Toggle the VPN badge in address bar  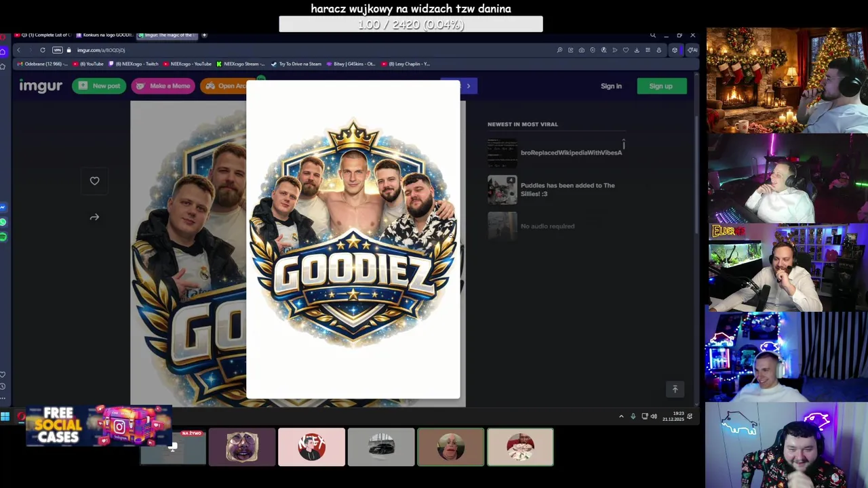point(58,50)
